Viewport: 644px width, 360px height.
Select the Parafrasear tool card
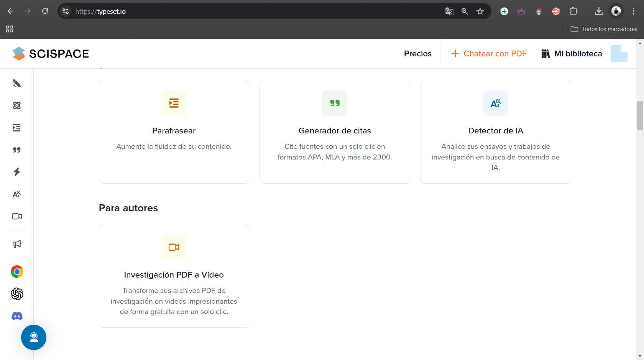pos(174,132)
